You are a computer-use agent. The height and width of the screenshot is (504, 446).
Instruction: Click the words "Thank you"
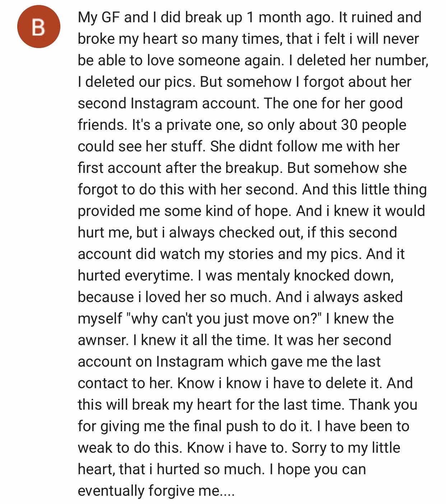[x=383, y=405]
